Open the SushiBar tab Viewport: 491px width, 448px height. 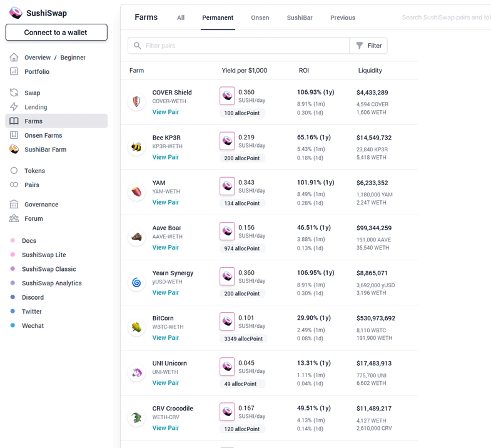[x=300, y=18]
